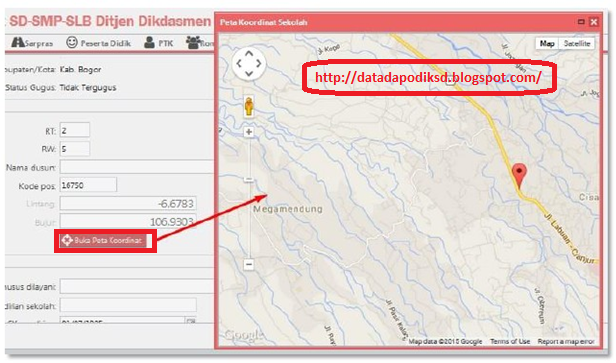The image size is (616, 363).
Task: Close the Peta Koordinat Sekolah window
Action: (594, 22)
